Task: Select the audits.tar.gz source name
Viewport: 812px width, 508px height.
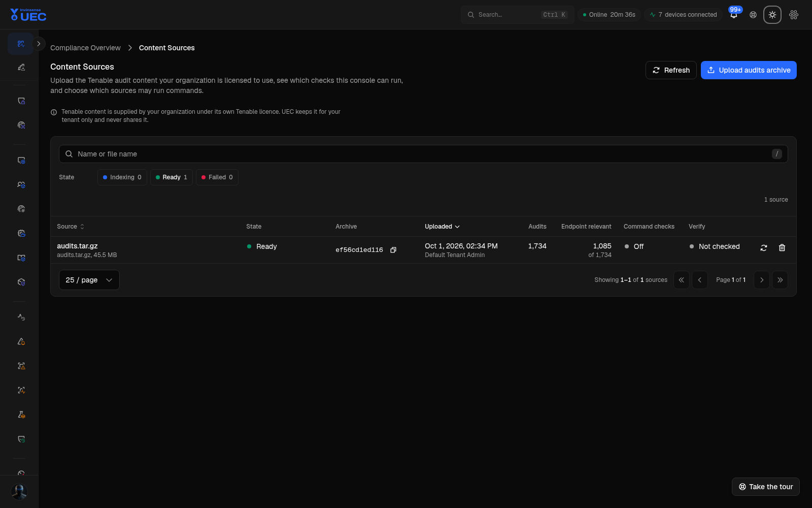Action: point(77,246)
